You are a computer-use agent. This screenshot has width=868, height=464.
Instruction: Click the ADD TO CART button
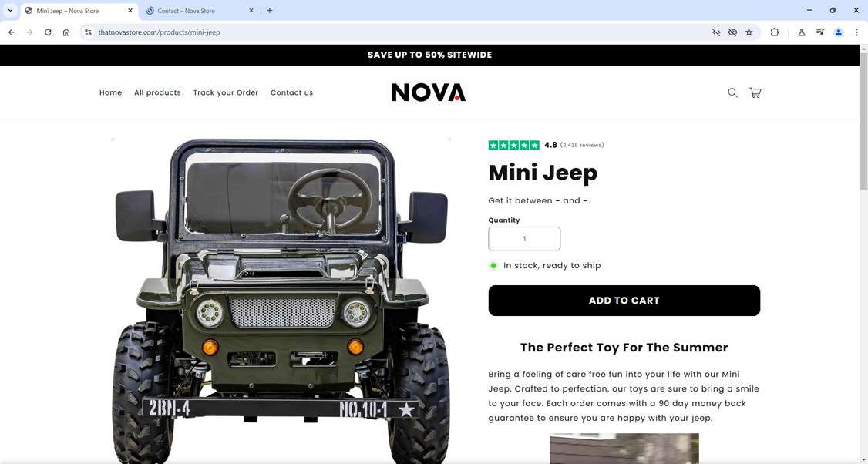click(x=624, y=301)
